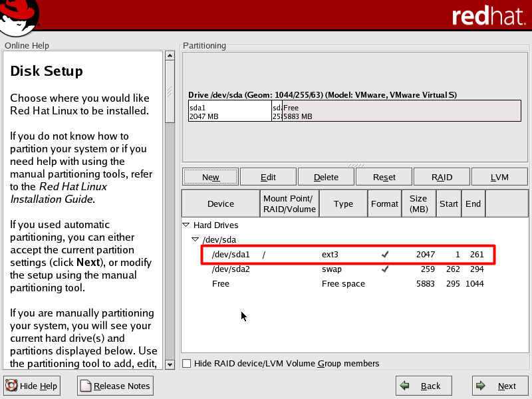
Task: Collapse the Hard Drives tree node
Action: [186, 225]
